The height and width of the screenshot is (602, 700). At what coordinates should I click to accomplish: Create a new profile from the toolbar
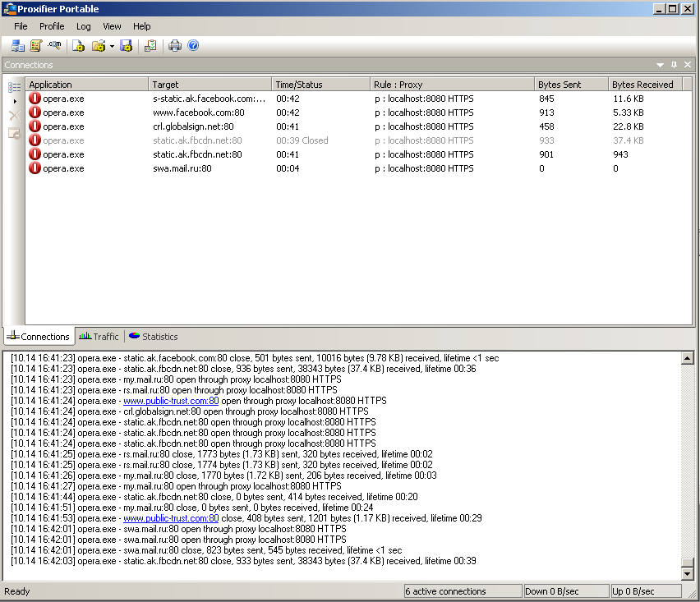click(79, 45)
